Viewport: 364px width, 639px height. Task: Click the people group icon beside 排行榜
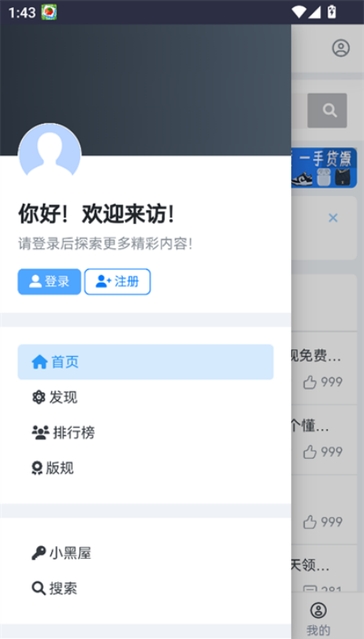click(x=40, y=433)
